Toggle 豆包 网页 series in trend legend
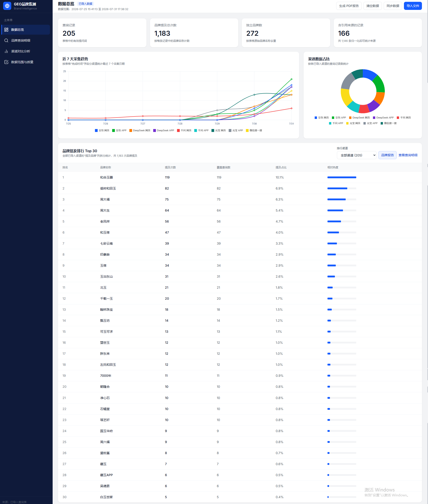Viewport: 428px width, 504px height. click(102, 130)
